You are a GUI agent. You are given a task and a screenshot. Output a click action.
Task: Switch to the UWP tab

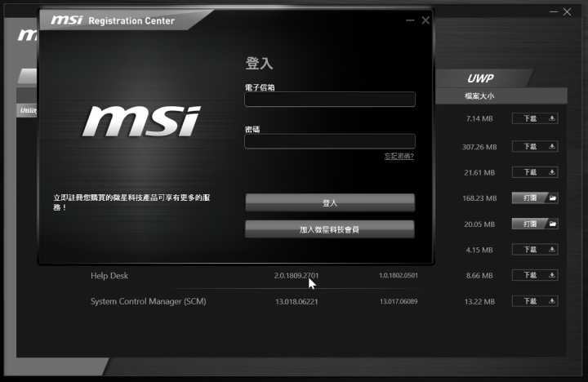point(481,78)
